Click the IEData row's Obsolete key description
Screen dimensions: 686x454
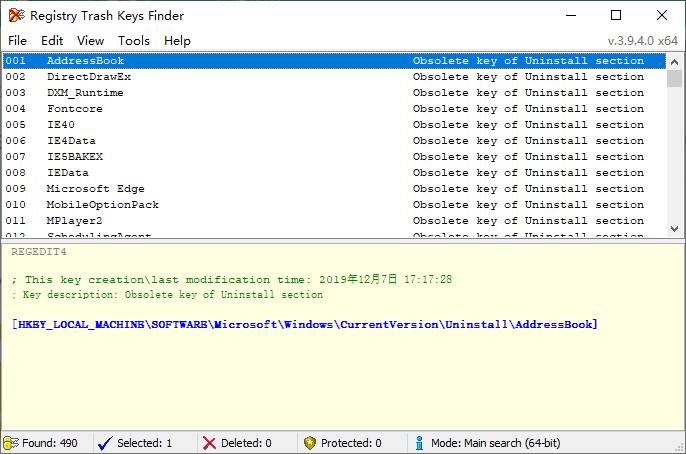tap(528, 172)
